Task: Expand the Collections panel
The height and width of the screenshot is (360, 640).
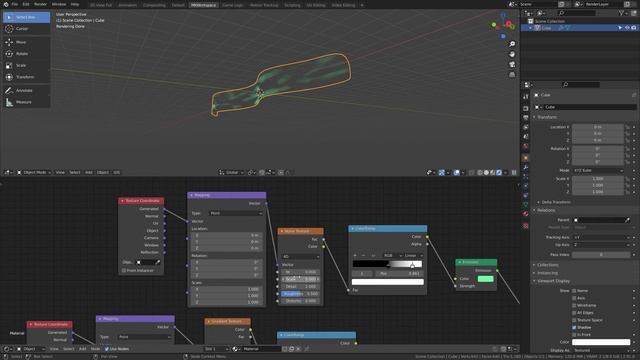Action: (547, 265)
